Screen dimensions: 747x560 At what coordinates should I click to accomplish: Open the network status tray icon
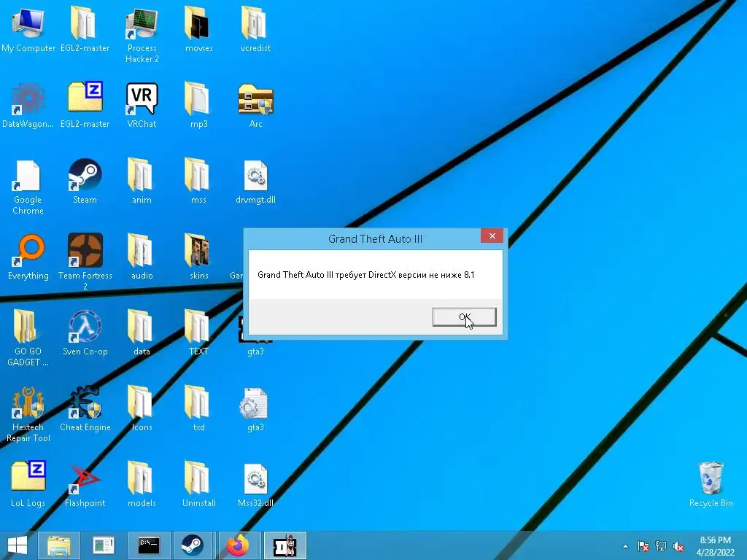(x=661, y=546)
